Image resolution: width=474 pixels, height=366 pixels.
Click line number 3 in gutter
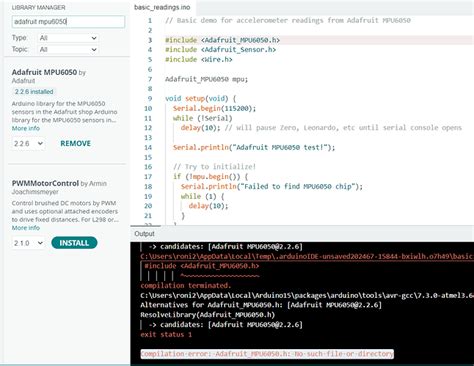tap(150, 40)
